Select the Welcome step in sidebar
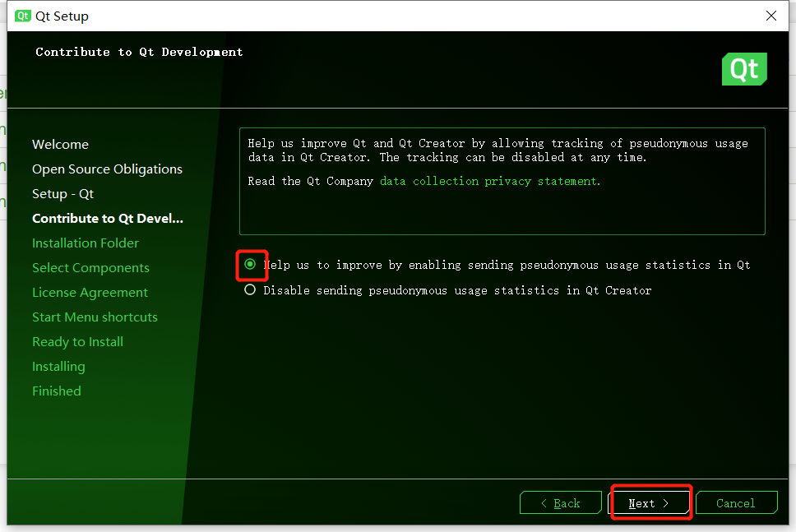796x532 pixels. pos(60,145)
